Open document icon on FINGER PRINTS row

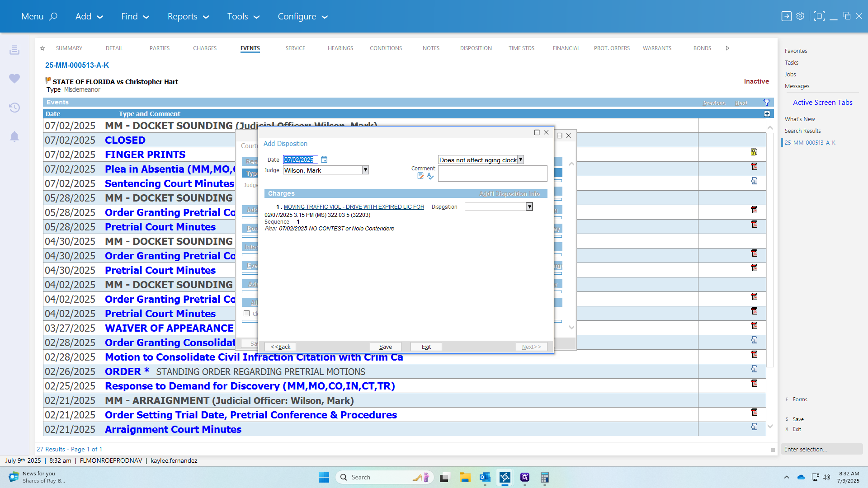(754, 152)
